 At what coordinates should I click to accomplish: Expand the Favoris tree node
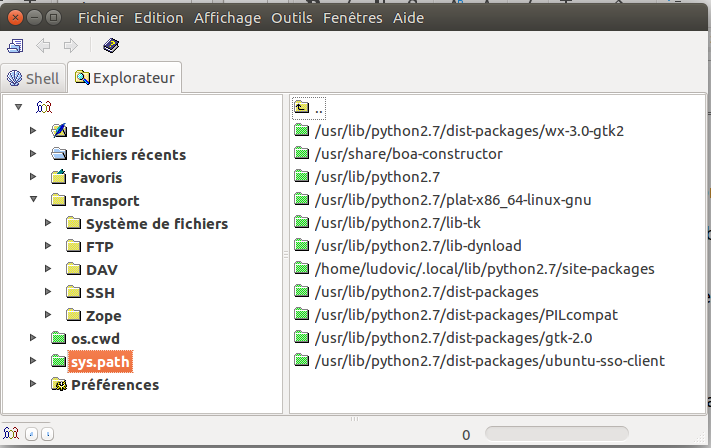tap(34, 178)
